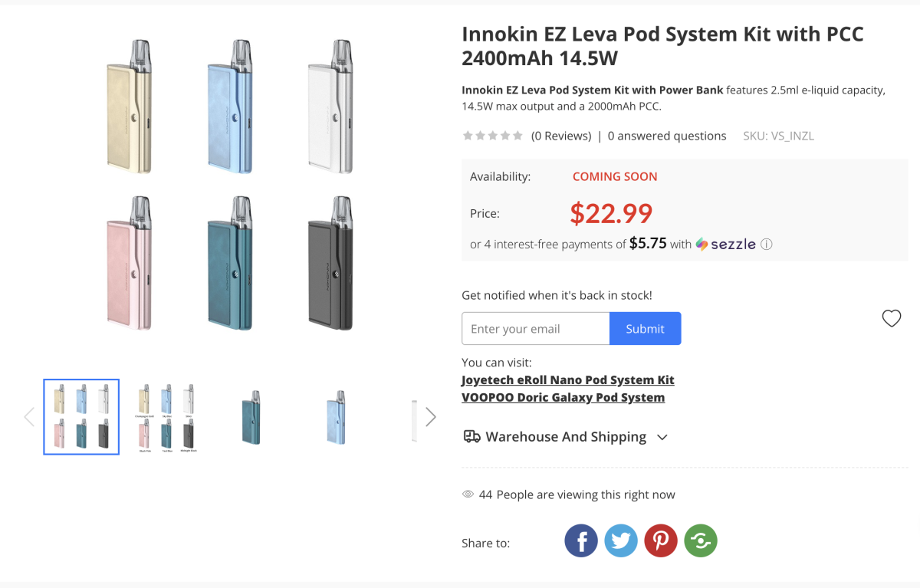Go back in thumbnail carousel with left arrow

[29, 416]
